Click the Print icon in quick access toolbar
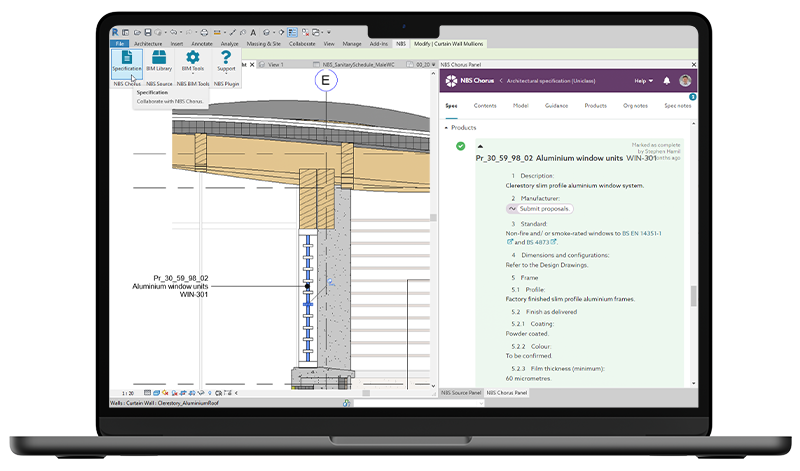This screenshot has width=800, height=471. click(204, 32)
